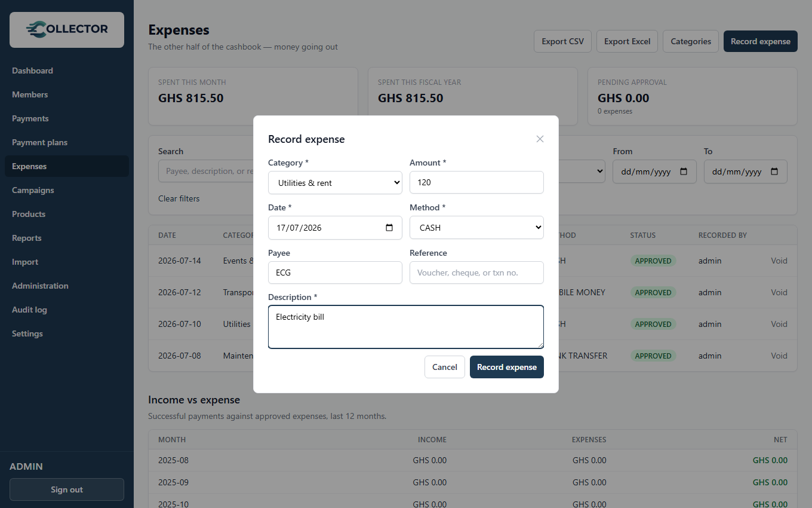812x508 pixels.
Task: Open Campaigns in the sidebar
Action: 67,190
